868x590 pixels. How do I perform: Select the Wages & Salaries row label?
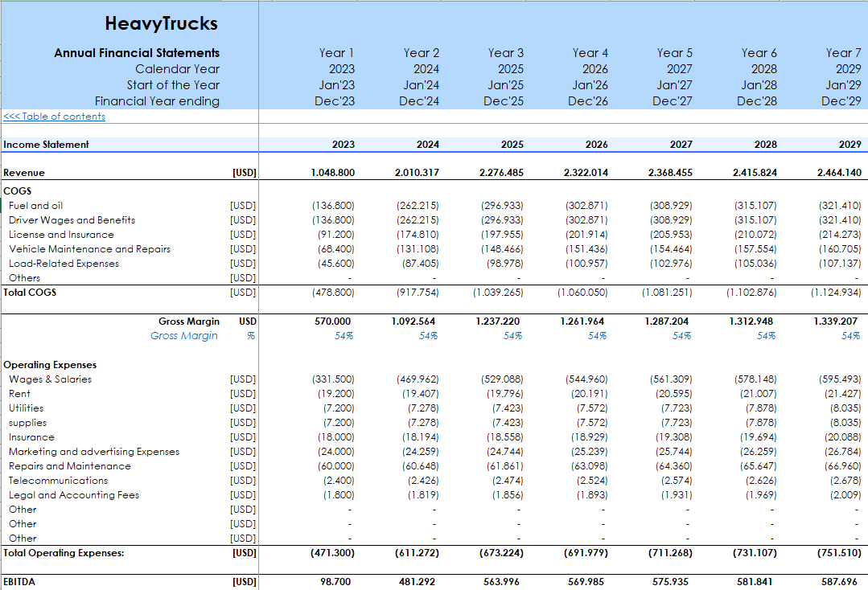pyautogui.click(x=50, y=379)
